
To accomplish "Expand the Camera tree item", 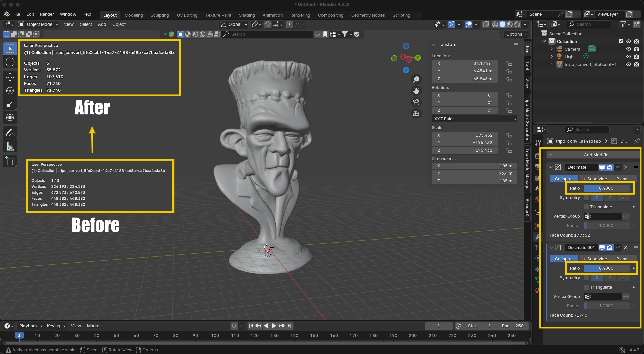I will point(552,49).
